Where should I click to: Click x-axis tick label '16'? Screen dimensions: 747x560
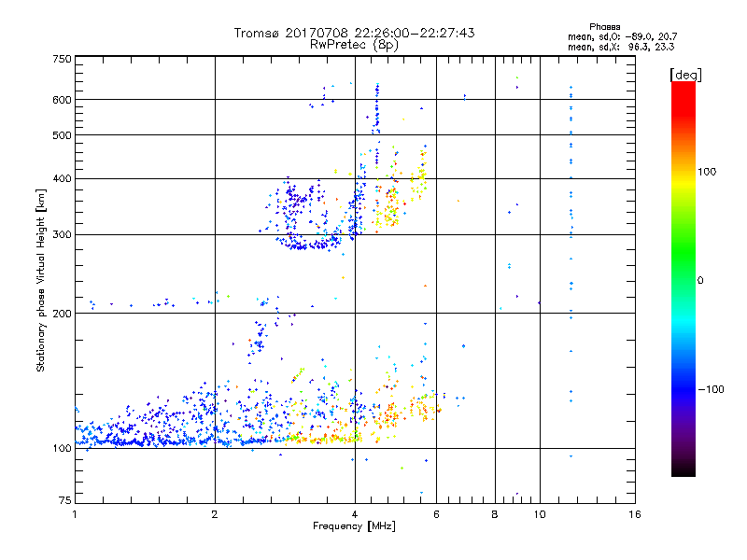635,514
